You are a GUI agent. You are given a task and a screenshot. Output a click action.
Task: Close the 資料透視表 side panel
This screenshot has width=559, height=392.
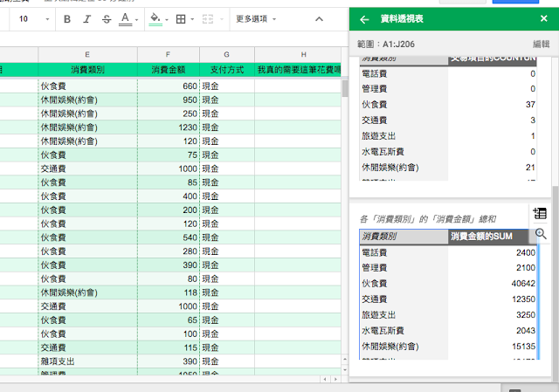click(543, 18)
